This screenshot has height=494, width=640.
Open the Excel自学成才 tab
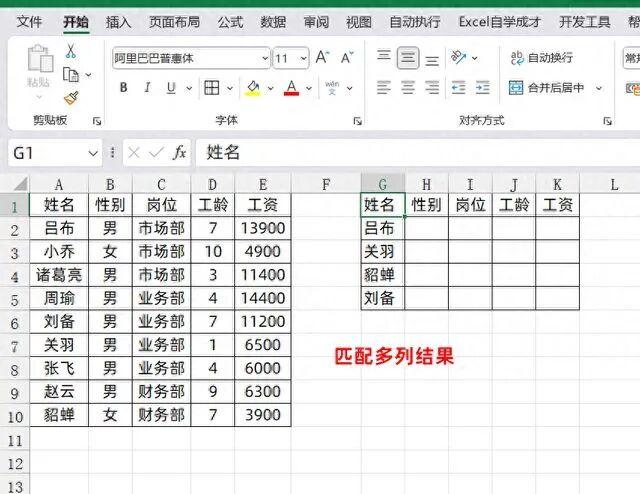click(500, 22)
